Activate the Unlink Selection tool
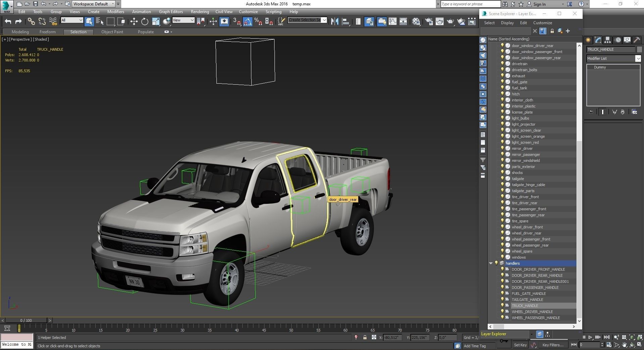644x350 pixels. pyautogui.click(x=42, y=21)
